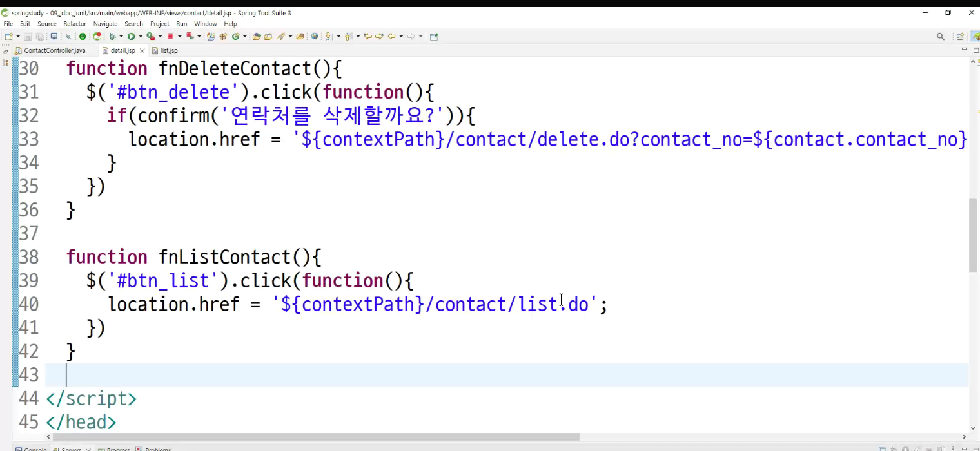Open the Run menu

(x=182, y=24)
